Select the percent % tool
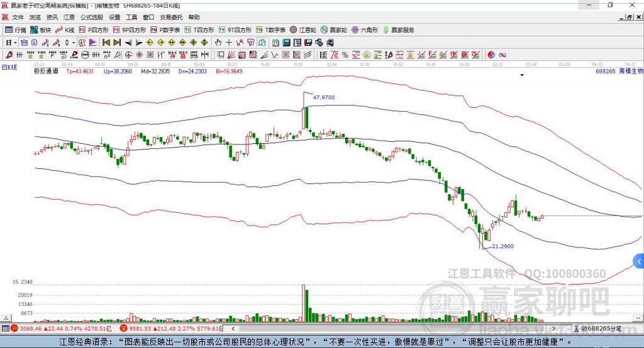Viewport: 644px width, 348px height. click(x=345, y=55)
